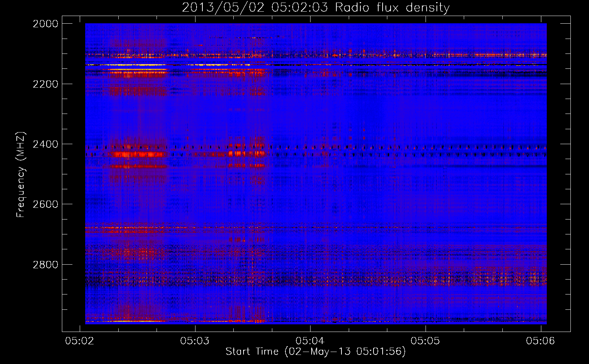Click the 2000 frequency tick label
The image size is (589, 364).
pyautogui.click(x=46, y=24)
